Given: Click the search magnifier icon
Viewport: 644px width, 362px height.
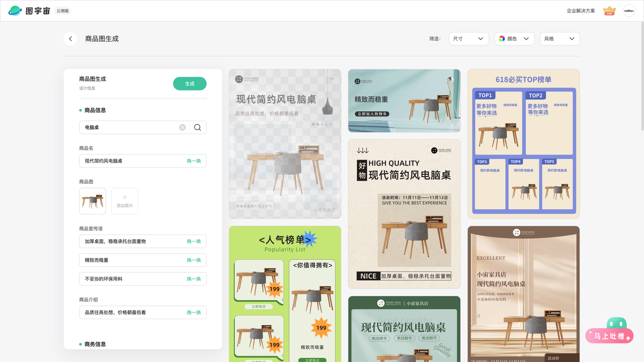Looking at the screenshot, I should [197, 127].
